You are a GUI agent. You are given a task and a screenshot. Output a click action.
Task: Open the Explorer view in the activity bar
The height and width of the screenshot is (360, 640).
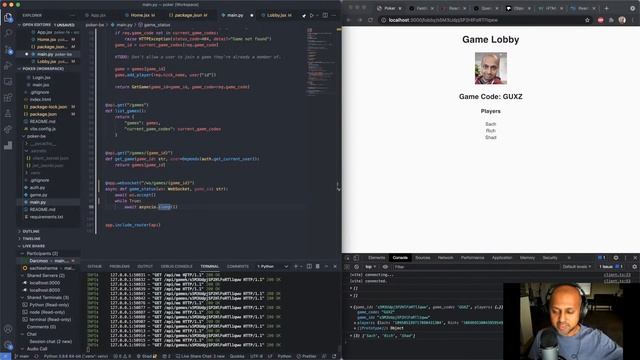coord(8,18)
